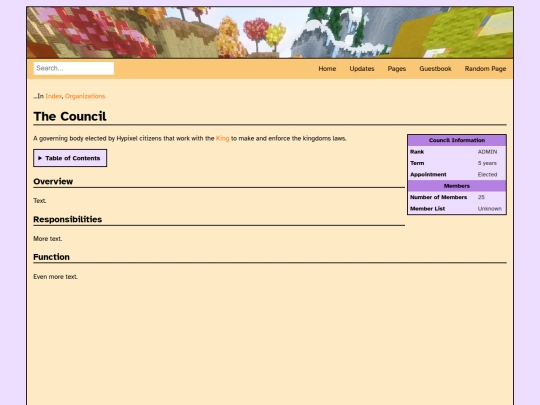
Task: Follow the Organizations breadcrumb link
Action: 85,96
